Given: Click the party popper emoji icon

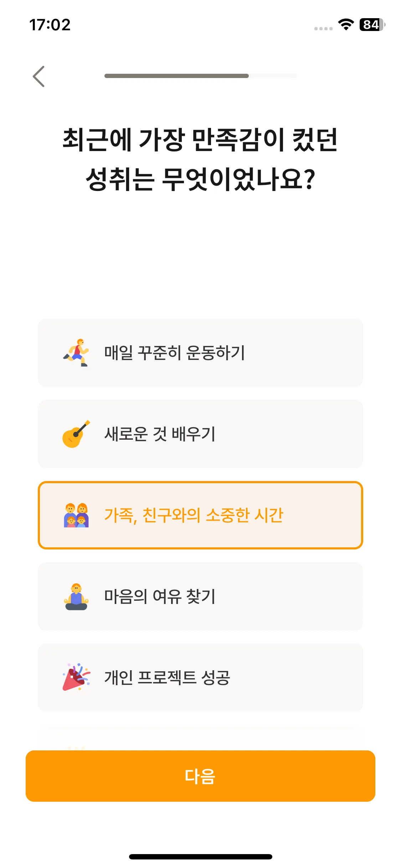Looking at the screenshot, I should [x=76, y=677].
